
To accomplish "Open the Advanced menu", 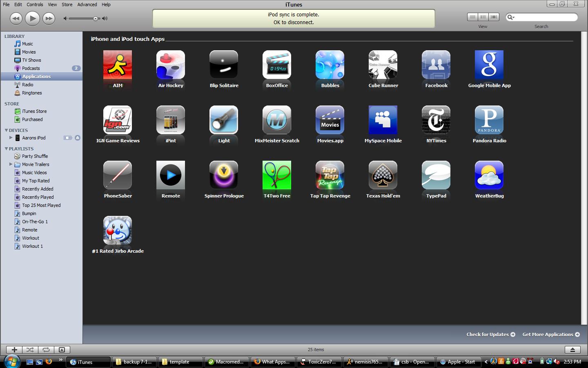I will pos(87,4).
